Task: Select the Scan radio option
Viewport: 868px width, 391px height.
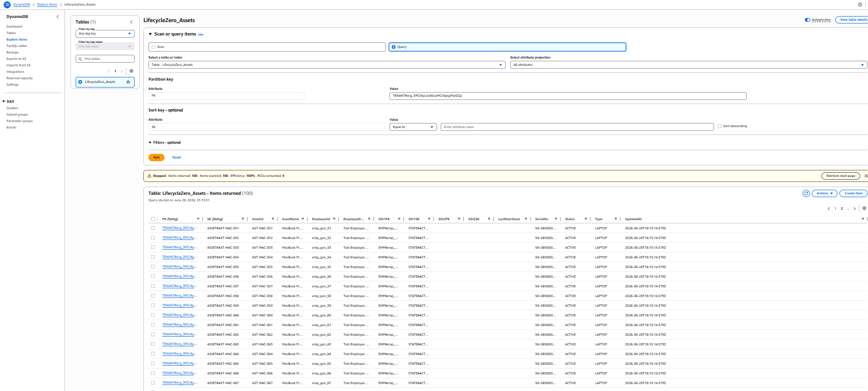Action: click(x=154, y=47)
